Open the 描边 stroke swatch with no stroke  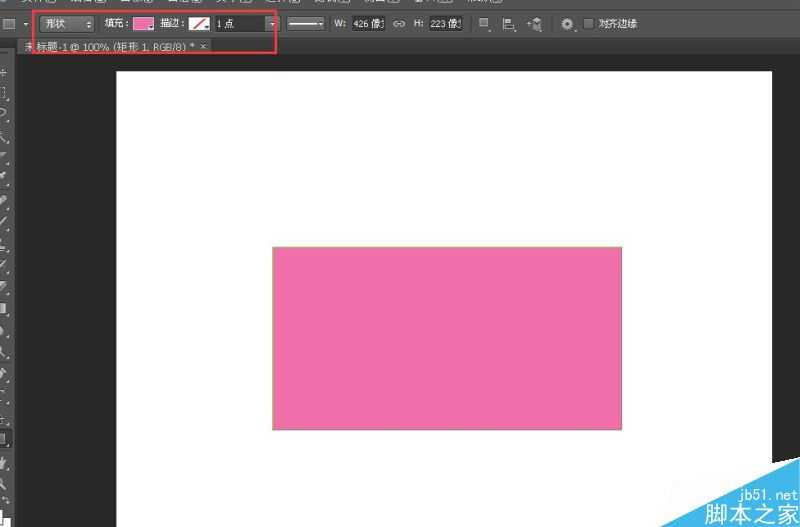[x=199, y=23]
